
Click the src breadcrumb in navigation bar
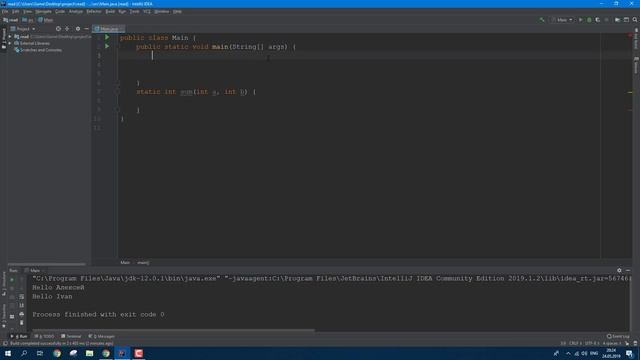[x=28, y=20]
